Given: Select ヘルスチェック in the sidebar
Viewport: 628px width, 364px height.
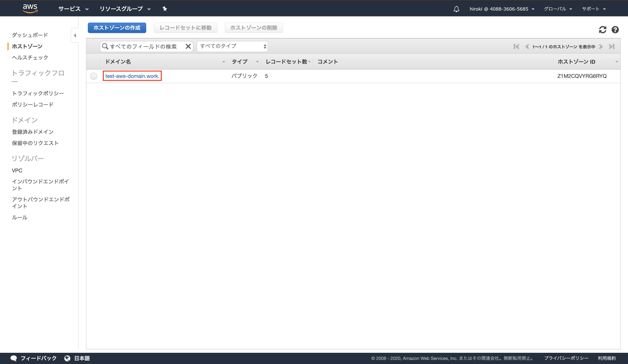Looking at the screenshot, I should (x=30, y=57).
